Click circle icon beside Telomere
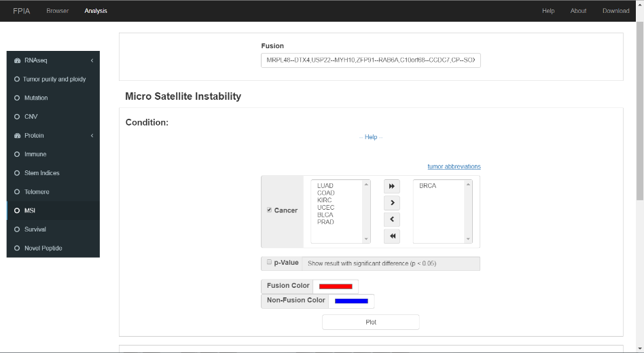Image resolution: width=644 pixels, height=353 pixels. pyautogui.click(x=17, y=191)
